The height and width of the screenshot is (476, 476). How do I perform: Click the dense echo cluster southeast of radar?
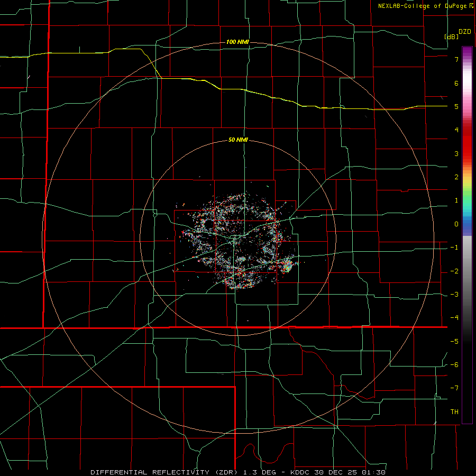click(287, 265)
